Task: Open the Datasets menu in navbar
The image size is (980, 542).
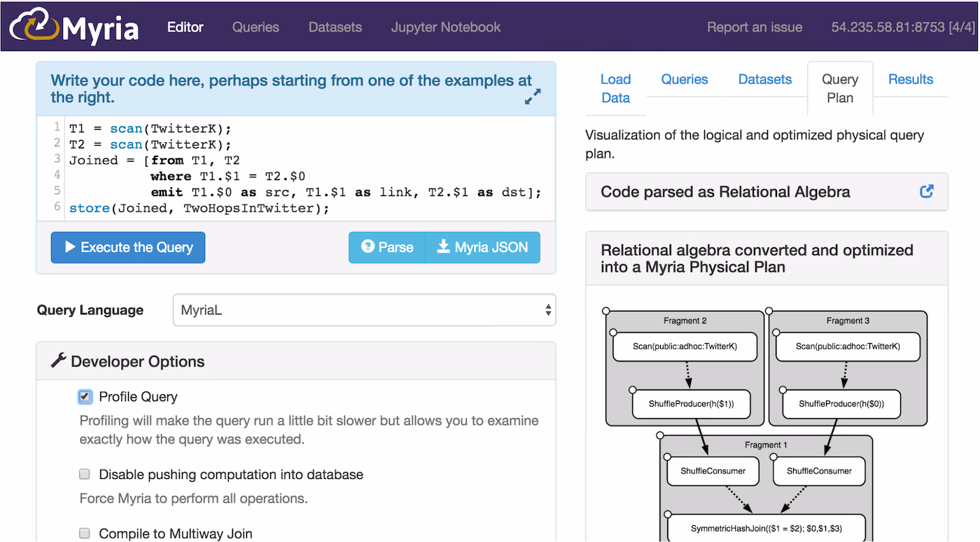Action: [335, 27]
